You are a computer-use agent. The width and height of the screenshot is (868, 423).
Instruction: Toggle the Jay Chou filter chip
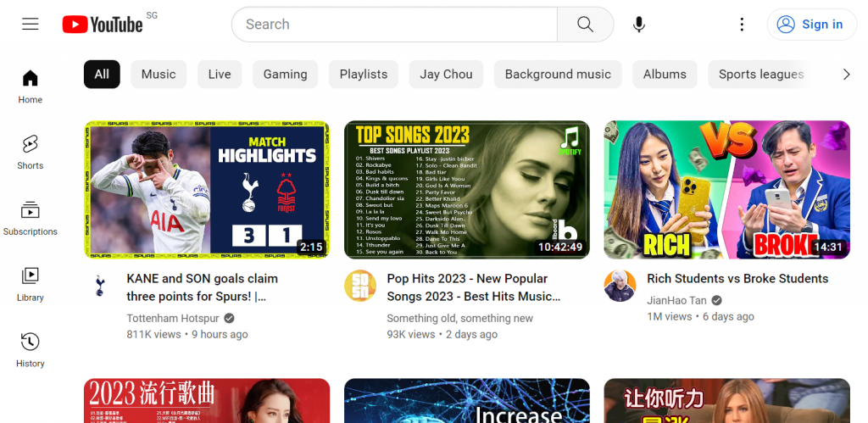(x=446, y=75)
